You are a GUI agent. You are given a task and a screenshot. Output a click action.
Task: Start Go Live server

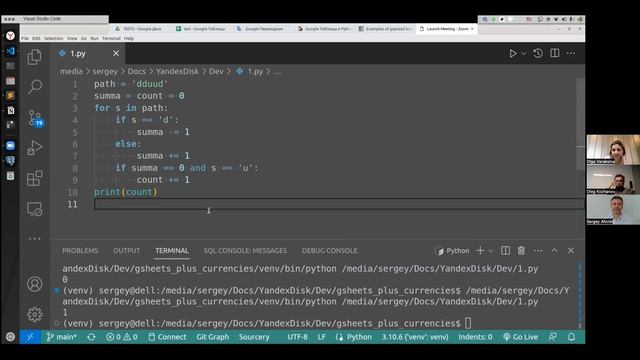point(520,337)
